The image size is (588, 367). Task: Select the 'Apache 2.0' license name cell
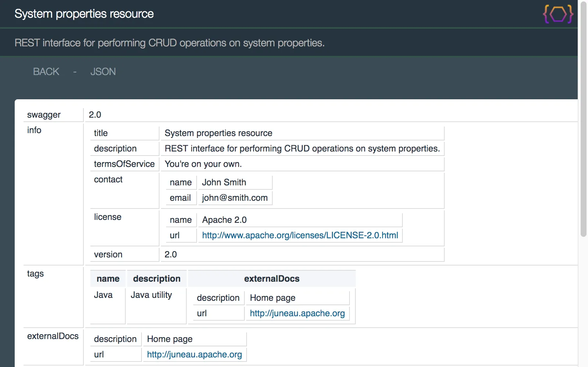tap(224, 220)
